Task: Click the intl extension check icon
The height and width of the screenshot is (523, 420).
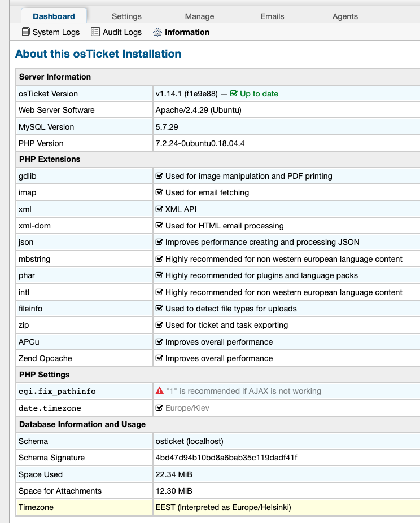Action: pos(159,292)
